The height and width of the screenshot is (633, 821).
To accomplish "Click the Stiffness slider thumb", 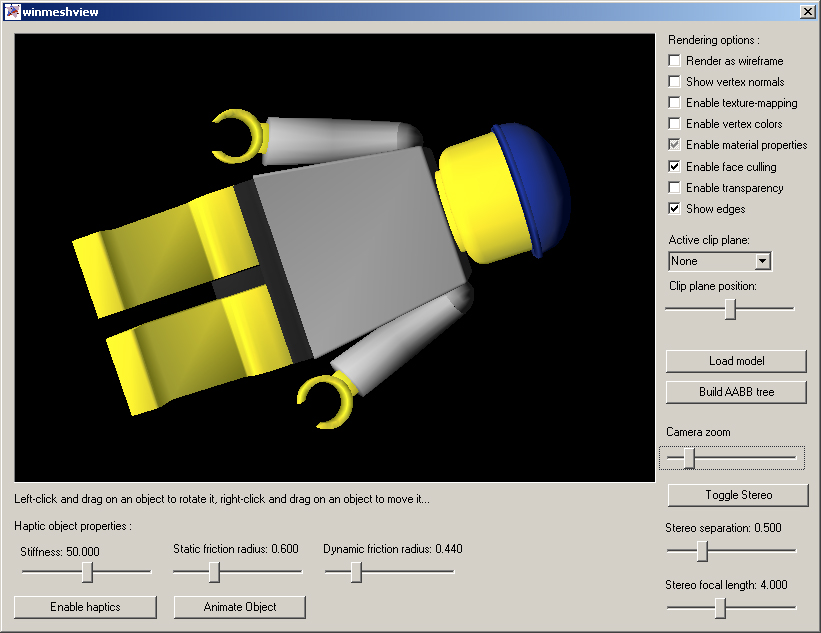I will click(x=88, y=572).
